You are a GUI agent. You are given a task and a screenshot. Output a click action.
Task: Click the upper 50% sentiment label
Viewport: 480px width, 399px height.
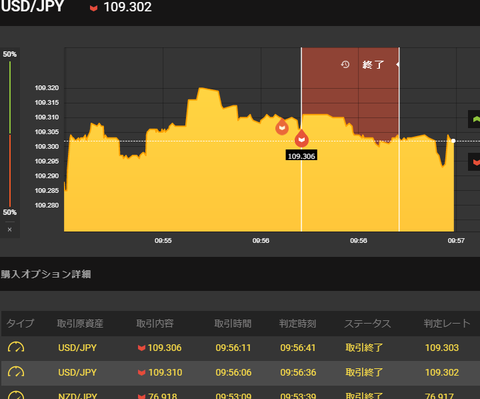click(x=10, y=54)
